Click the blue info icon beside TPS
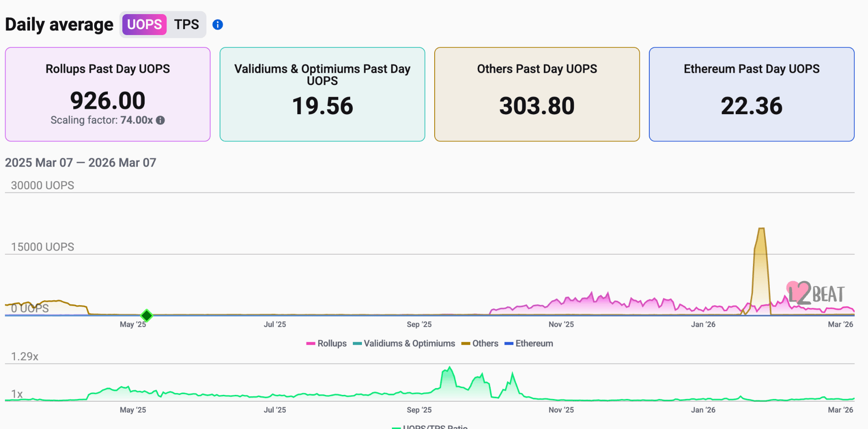This screenshot has width=868, height=429. (218, 25)
